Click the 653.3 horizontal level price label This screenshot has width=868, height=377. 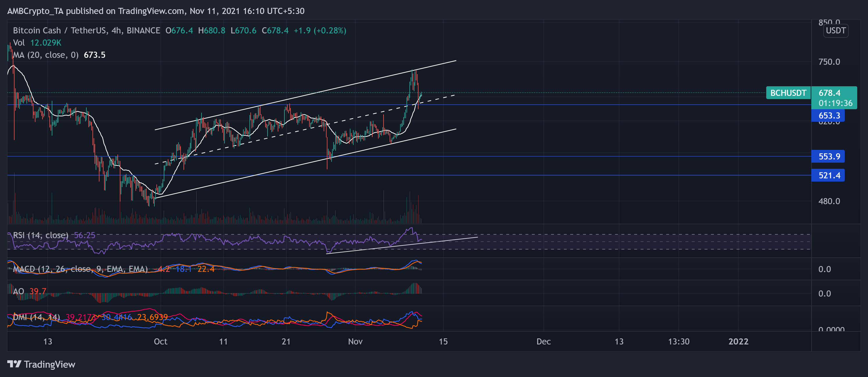click(828, 116)
